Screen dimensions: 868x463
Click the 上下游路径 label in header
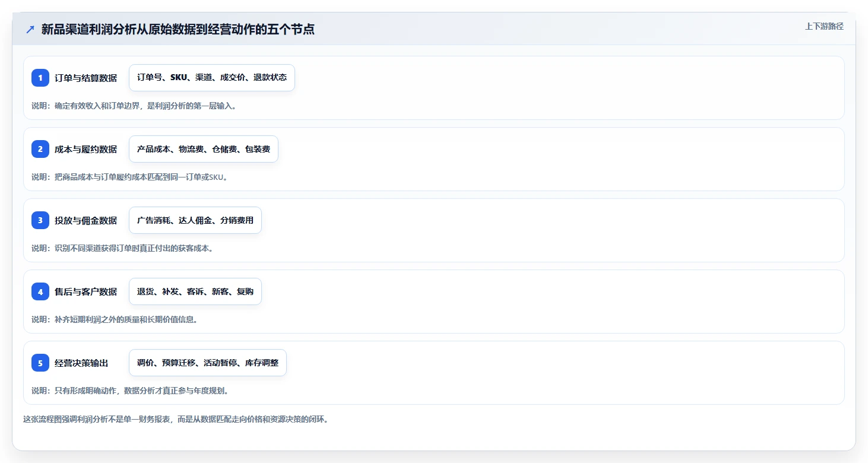[x=824, y=26]
